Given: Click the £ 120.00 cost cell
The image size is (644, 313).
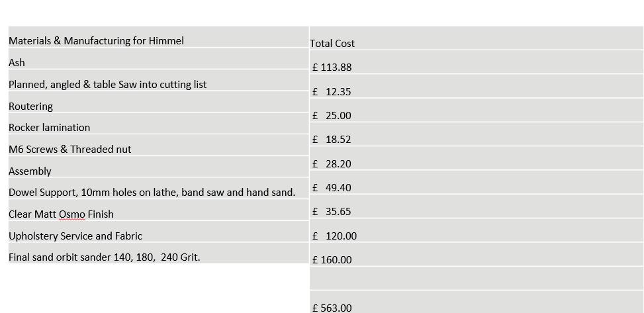Looking at the screenshot, I should pos(477,230).
